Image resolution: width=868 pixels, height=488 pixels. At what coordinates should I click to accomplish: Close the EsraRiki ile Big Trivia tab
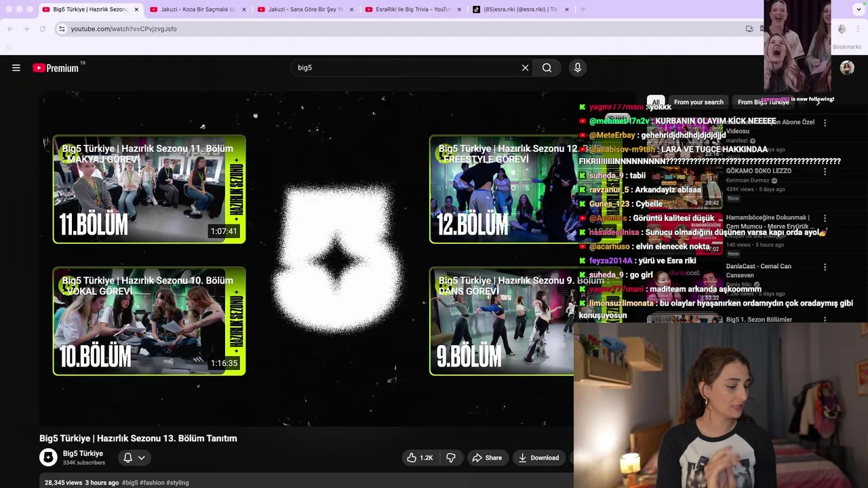[459, 9]
